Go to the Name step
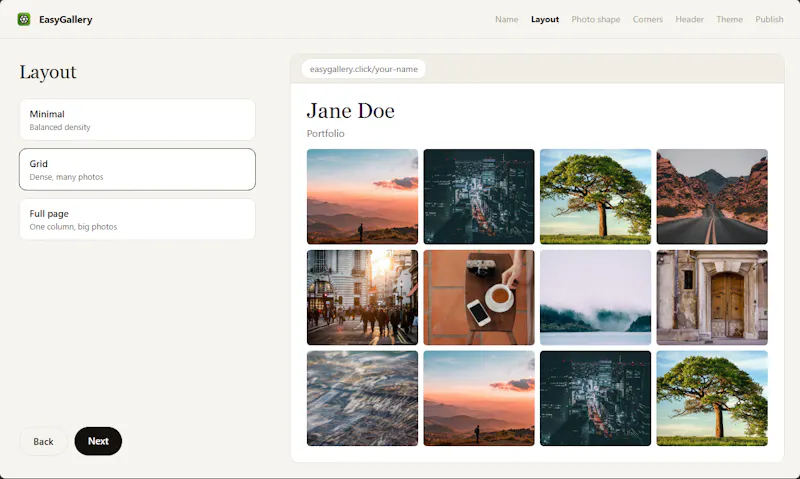This screenshot has height=479, width=800. 506,19
